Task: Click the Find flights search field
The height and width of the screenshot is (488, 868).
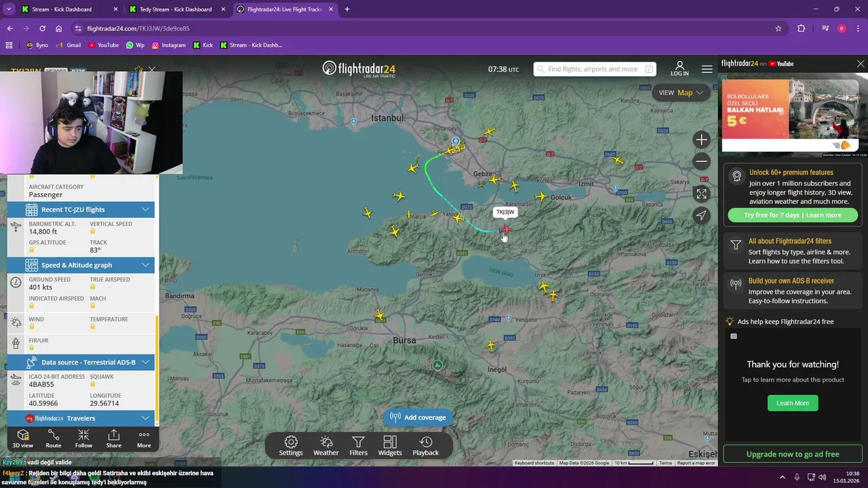Action: (595, 69)
